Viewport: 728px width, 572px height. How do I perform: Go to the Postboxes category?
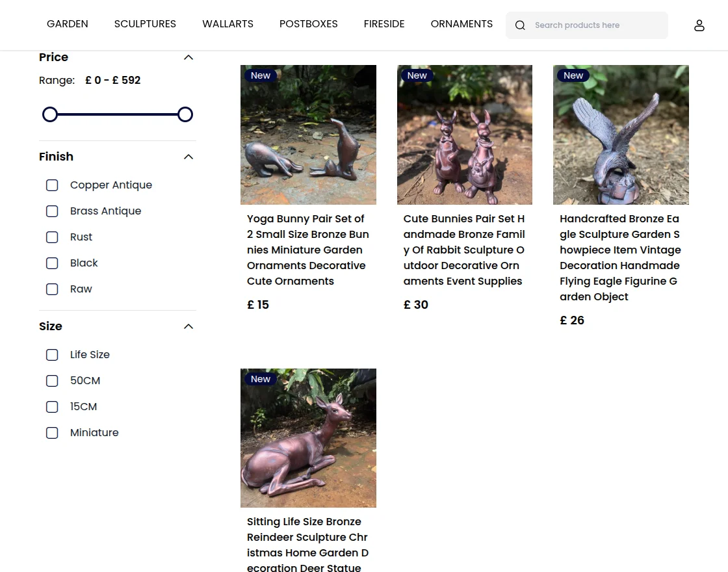coord(308,24)
